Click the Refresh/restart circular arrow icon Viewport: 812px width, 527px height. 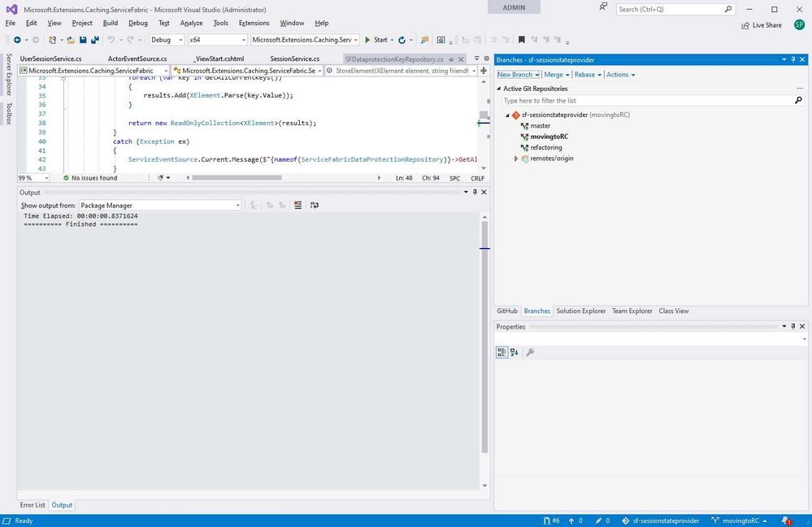coord(402,40)
